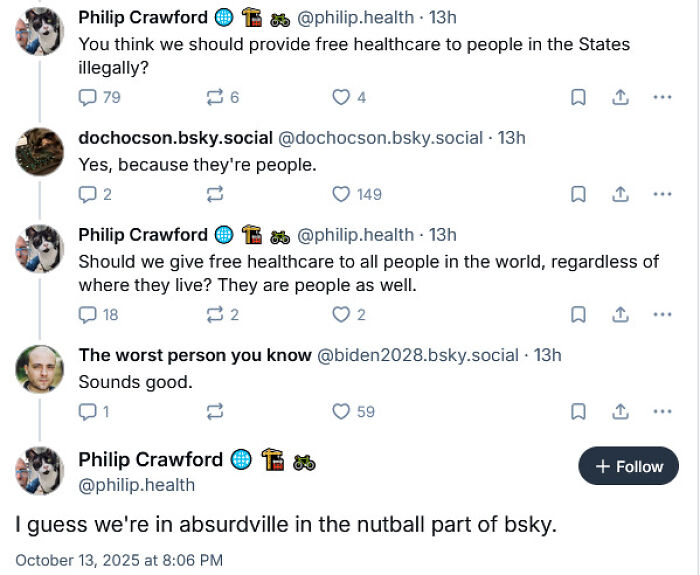Repost the first Philip Crawford post
The width and height of the screenshot is (700, 575).
pos(213,97)
